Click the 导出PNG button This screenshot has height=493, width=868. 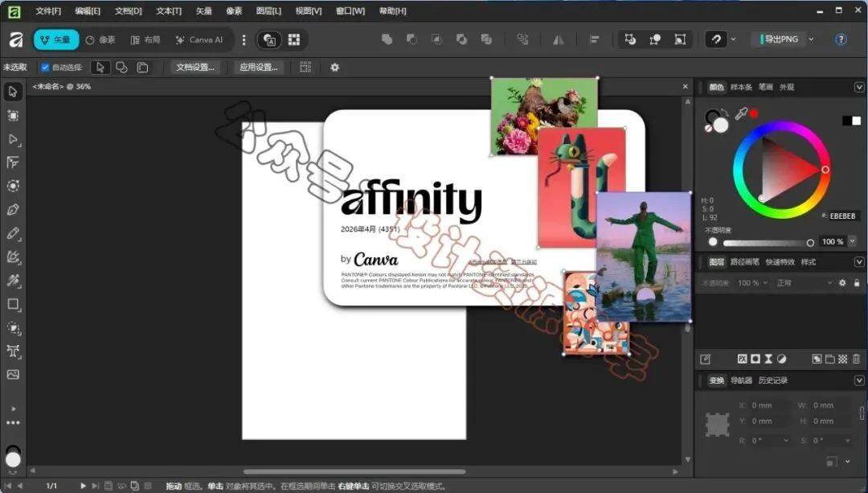pyautogui.click(x=780, y=39)
